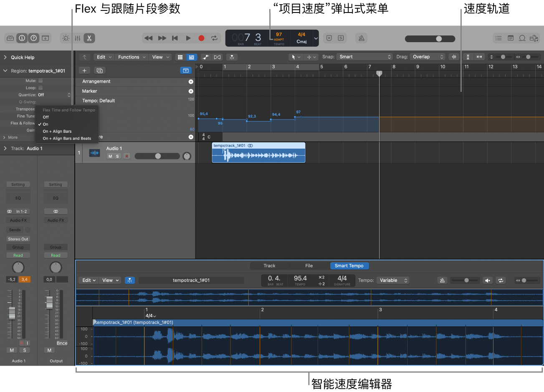Open the Toolbar button next to Quick Help
Viewport: 544px width, 392px height.
[46, 38]
